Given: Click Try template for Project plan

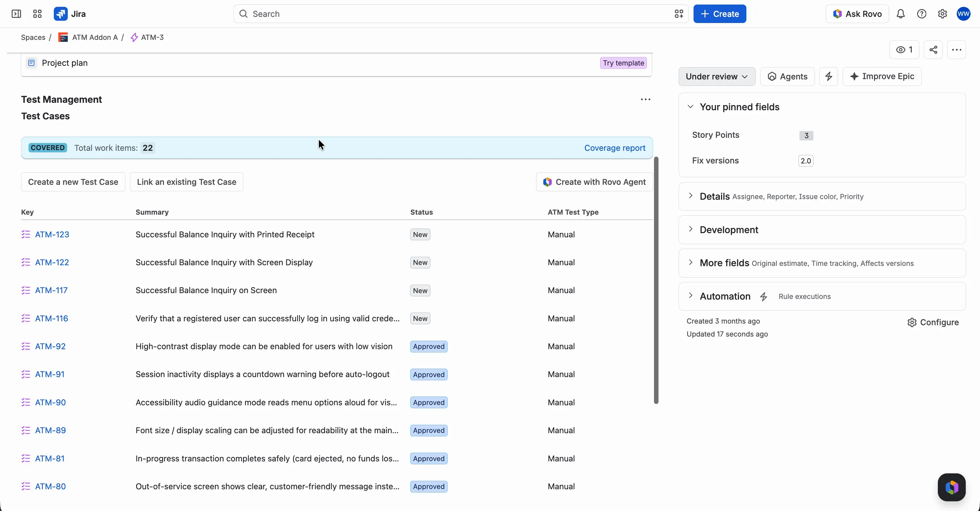Looking at the screenshot, I should (x=624, y=63).
